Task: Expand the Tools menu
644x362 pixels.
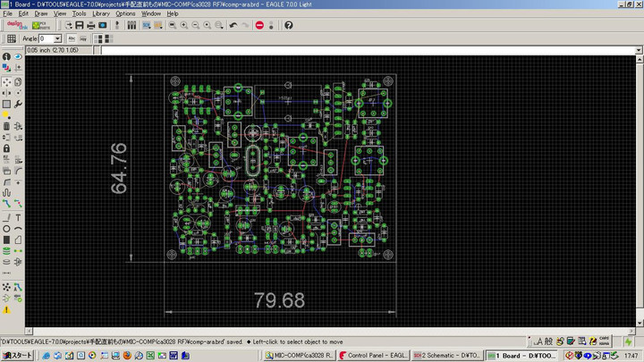Action: coord(80,14)
